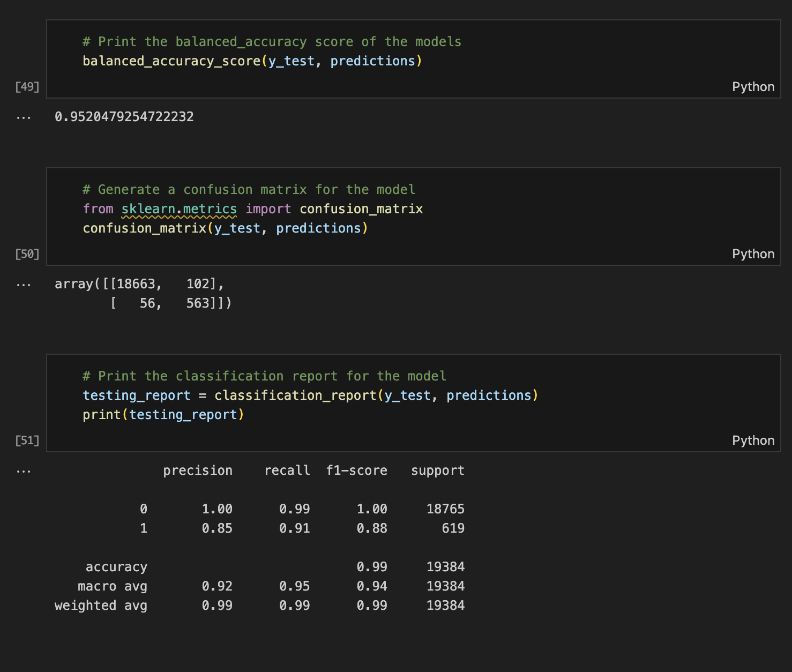Click comment about balanced_accuracy score
Screen dimensions: 792x672
pos(272,42)
